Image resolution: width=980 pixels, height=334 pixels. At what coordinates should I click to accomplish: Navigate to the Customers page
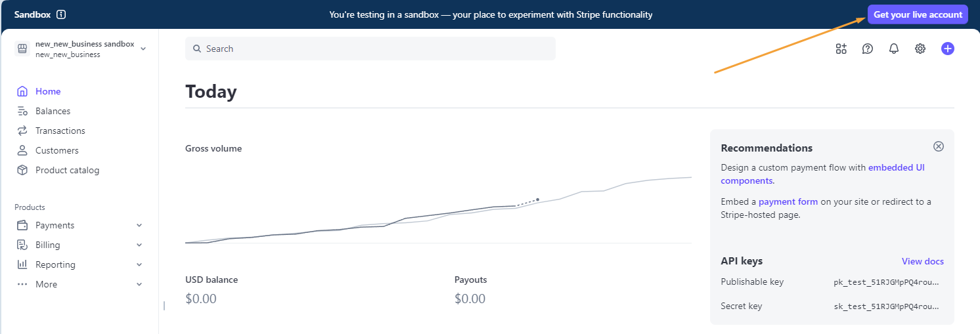click(x=56, y=150)
